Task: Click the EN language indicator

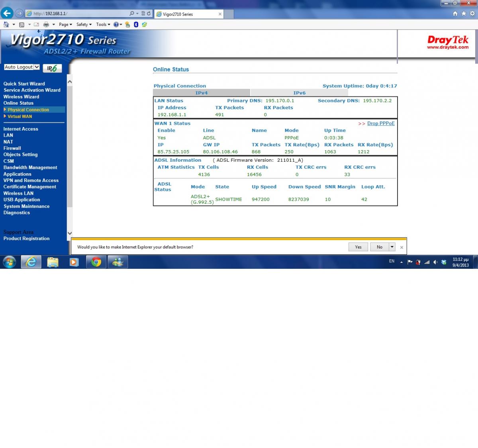Action: click(x=392, y=261)
